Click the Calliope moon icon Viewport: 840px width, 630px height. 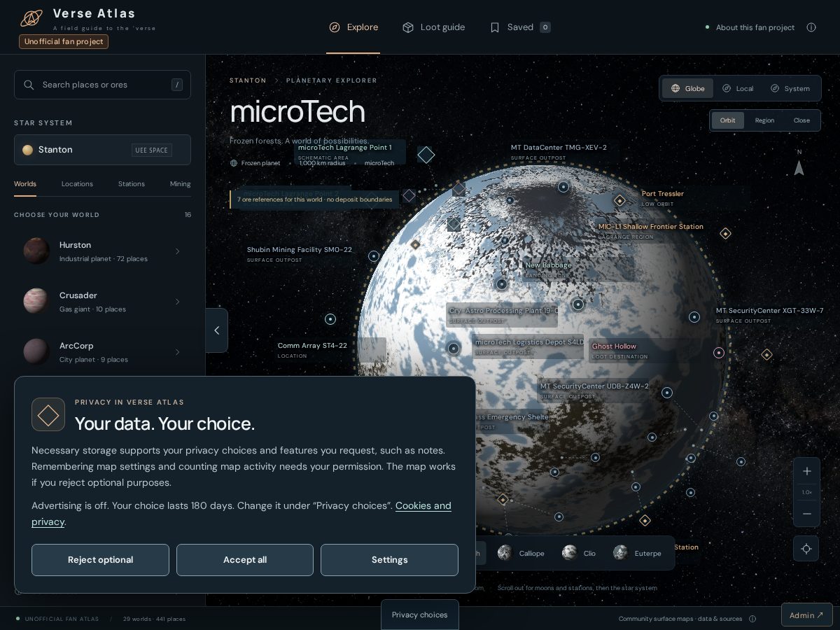[x=505, y=553]
